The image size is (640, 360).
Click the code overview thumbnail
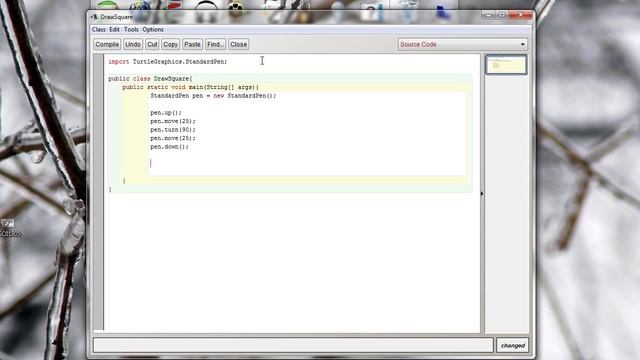pos(506,65)
